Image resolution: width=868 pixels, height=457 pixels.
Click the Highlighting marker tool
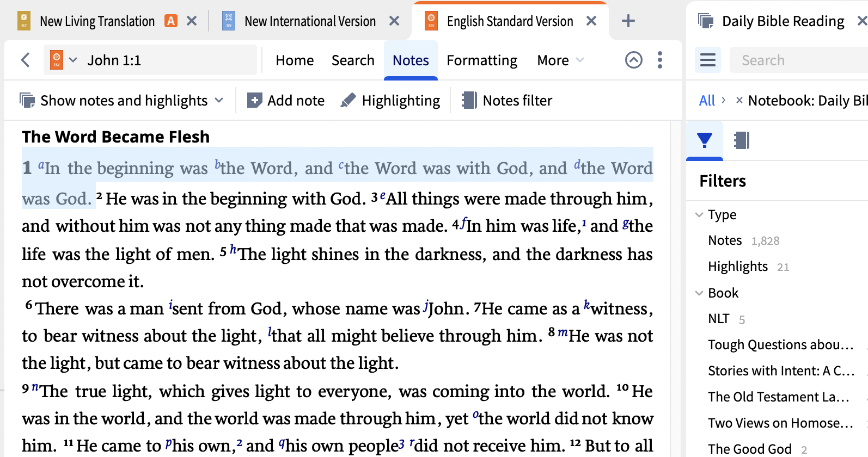tap(390, 101)
